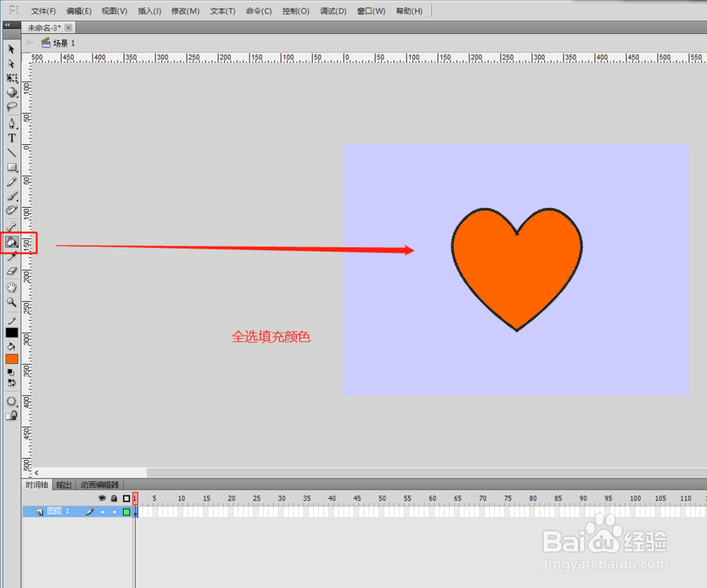Reset to black and white colors
The image size is (707, 588).
(11, 372)
